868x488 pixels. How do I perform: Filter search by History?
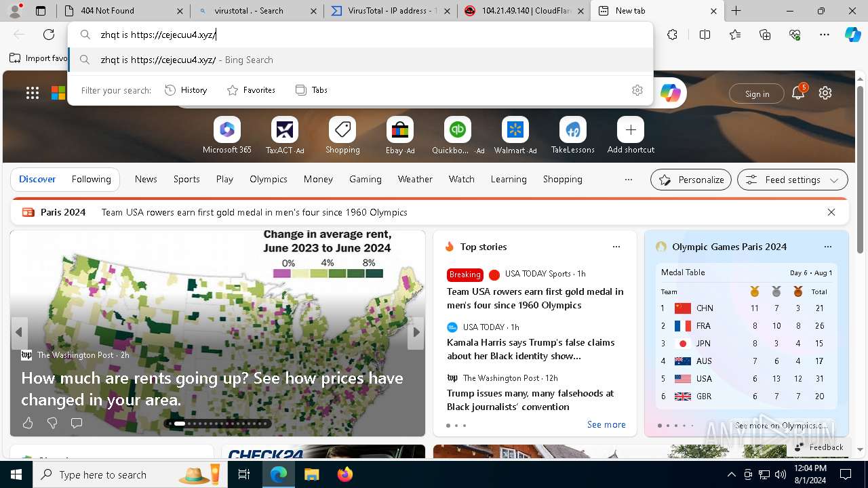186,90
